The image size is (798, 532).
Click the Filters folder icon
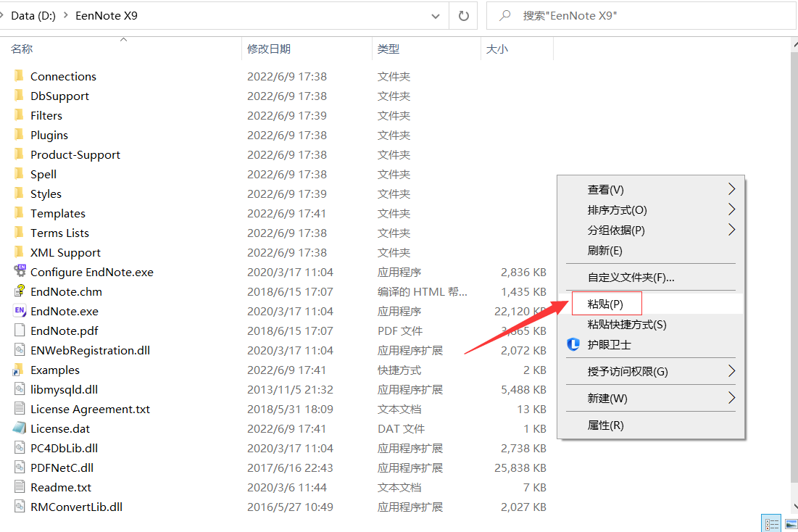point(19,115)
